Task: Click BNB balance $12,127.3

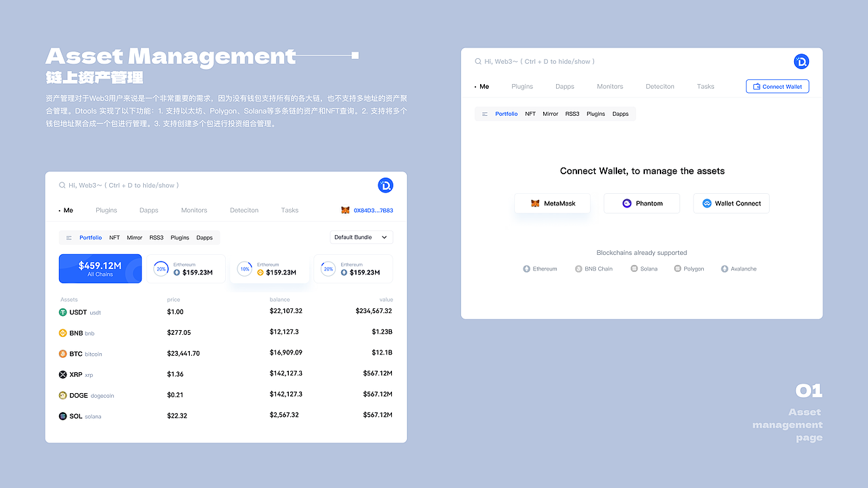Action: [284, 333]
